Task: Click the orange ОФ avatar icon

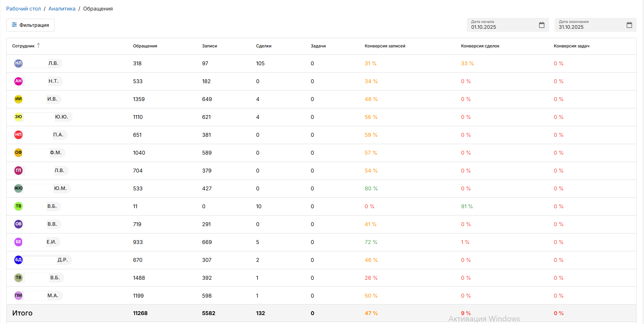Action: pos(18,153)
